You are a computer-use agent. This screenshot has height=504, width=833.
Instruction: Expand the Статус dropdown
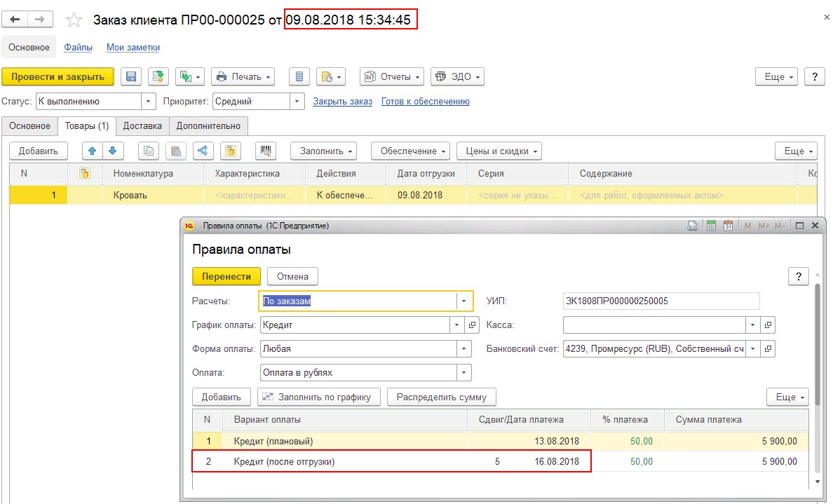(149, 102)
